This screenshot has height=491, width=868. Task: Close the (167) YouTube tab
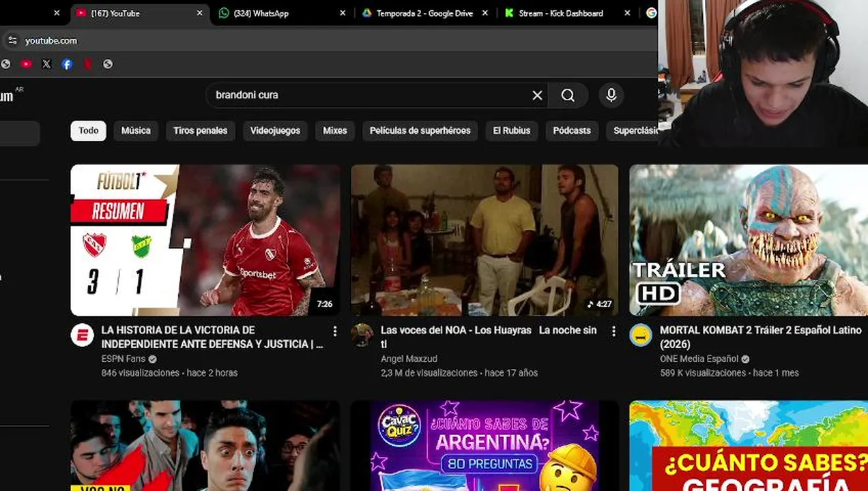[200, 13]
